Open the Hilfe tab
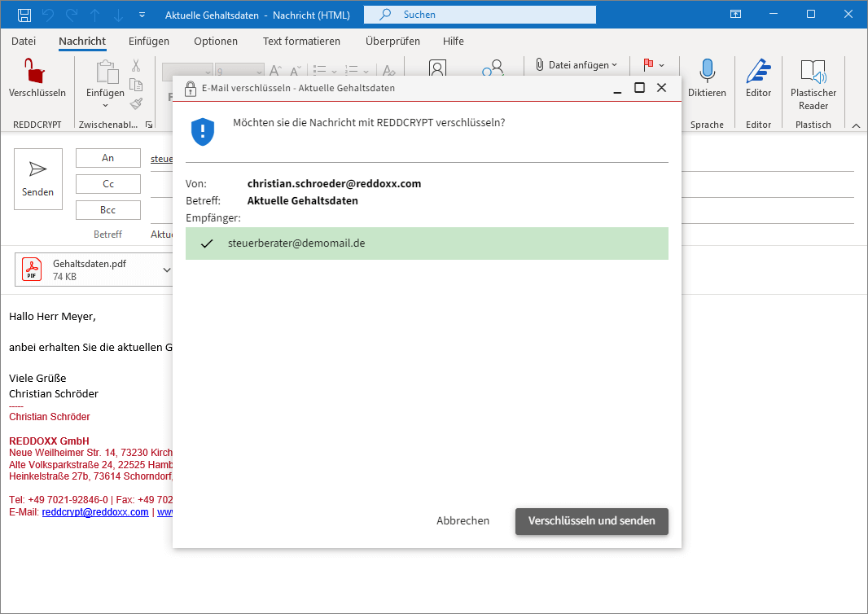This screenshot has width=868, height=614. [x=453, y=41]
